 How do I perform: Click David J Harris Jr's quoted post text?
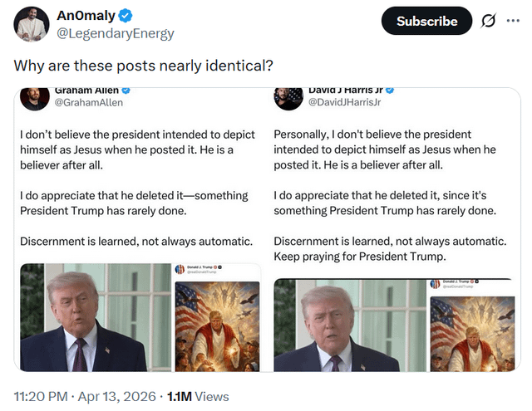click(391, 194)
